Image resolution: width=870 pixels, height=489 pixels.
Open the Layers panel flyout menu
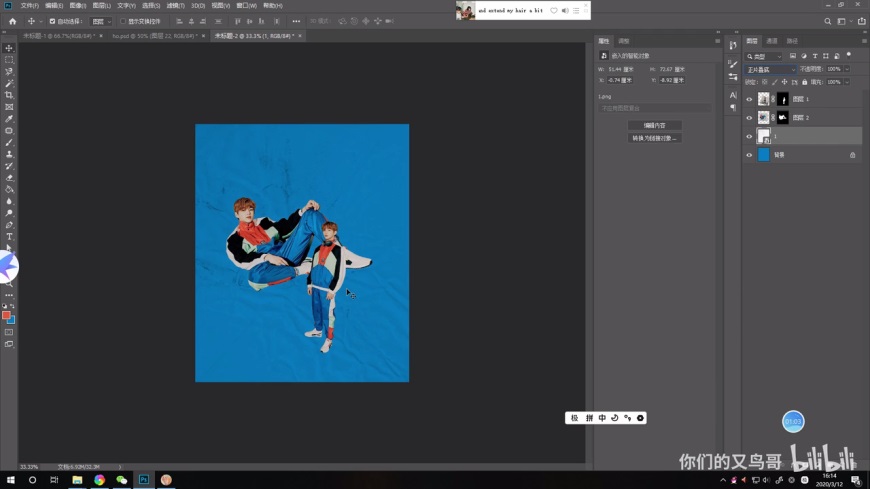pyautogui.click(x=863, y=41)
